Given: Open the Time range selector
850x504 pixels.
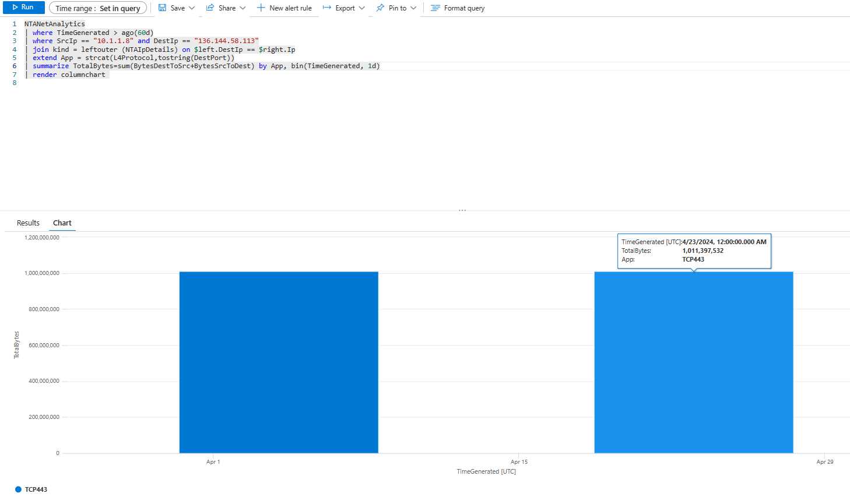Looking at the screenshot, I should tap(98, 8).
